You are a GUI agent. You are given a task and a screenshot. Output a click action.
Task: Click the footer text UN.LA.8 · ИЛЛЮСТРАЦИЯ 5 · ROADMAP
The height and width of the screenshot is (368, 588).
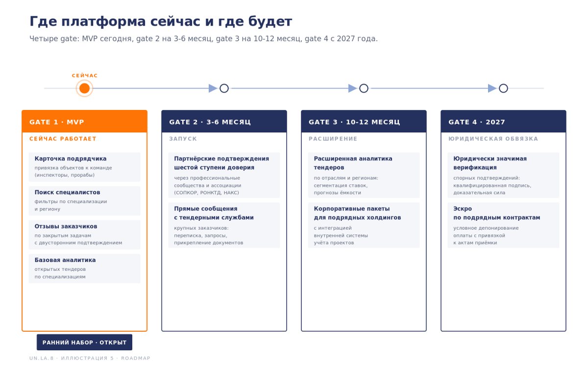point(90,358)
